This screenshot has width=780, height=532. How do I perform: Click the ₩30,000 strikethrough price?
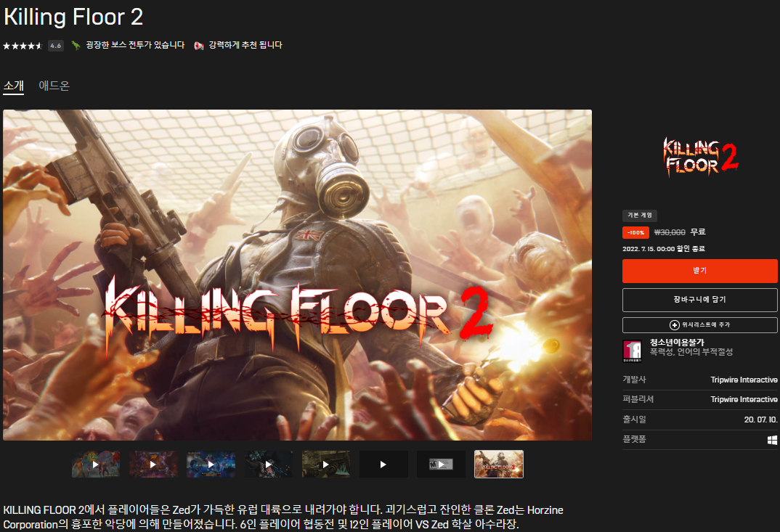tap(670, 232)
